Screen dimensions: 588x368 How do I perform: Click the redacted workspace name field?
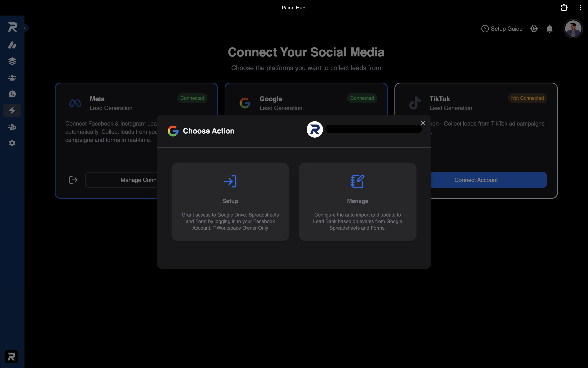(373, 129)
